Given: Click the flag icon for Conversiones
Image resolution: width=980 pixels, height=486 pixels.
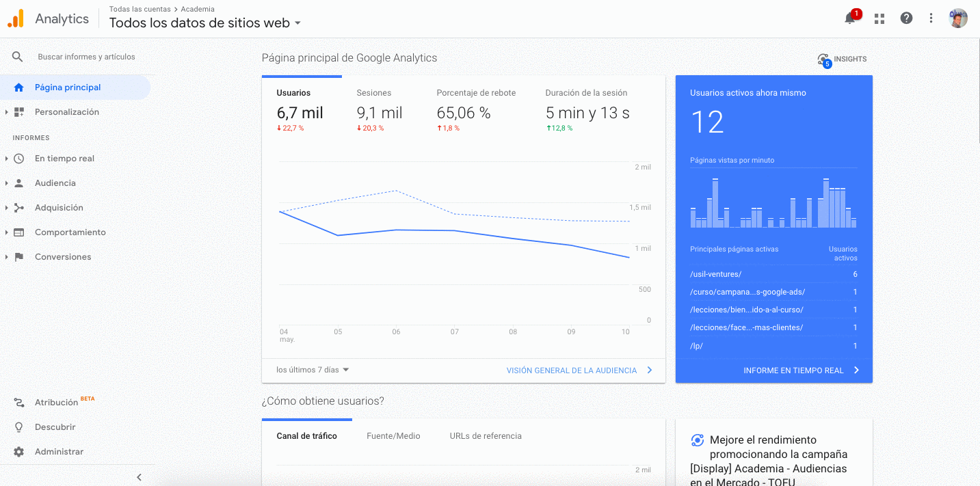Looking at the screenshot, I should click(18, 257).
